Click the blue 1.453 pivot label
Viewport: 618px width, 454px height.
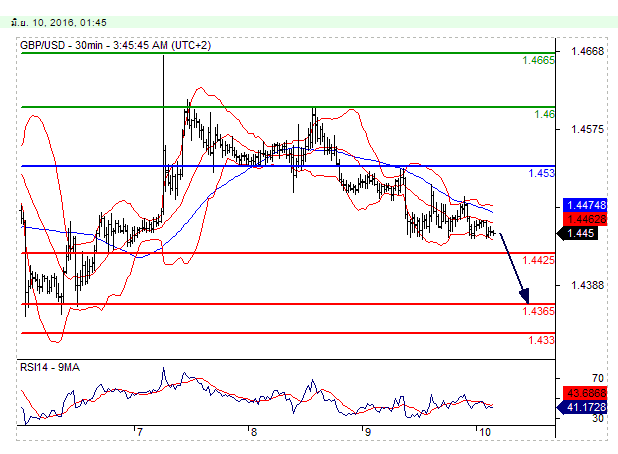[x=541, y=173]
